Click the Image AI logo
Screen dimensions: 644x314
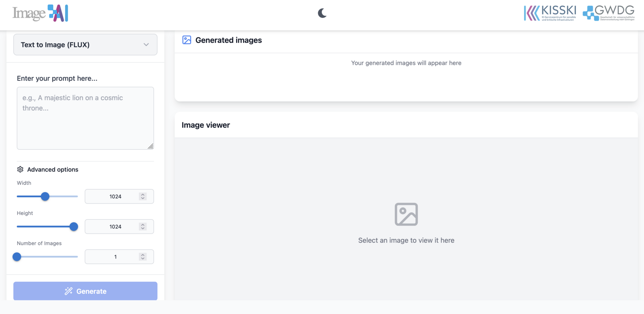pos(40,13)
